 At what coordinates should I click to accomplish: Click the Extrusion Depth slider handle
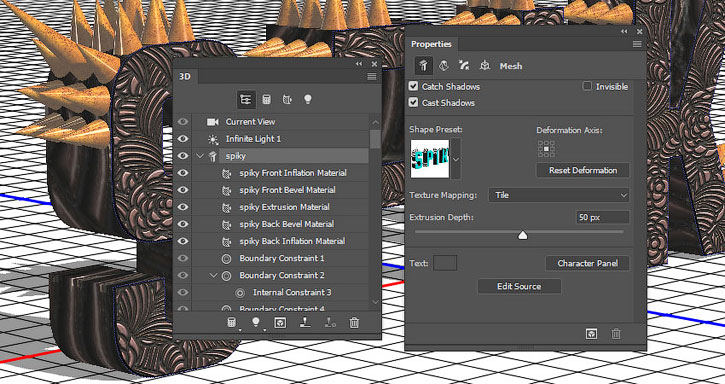click(x=522, y=235)
